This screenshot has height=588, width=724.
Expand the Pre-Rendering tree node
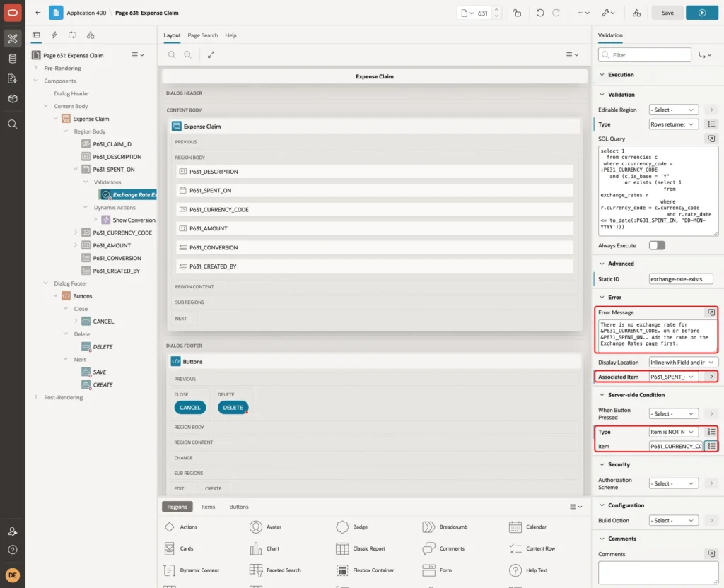35,68
